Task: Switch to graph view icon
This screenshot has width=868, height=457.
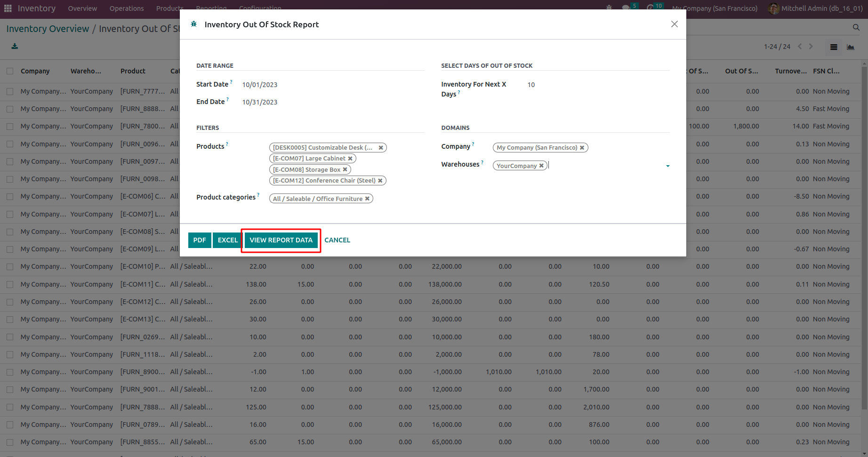Action: pos(851,47)
